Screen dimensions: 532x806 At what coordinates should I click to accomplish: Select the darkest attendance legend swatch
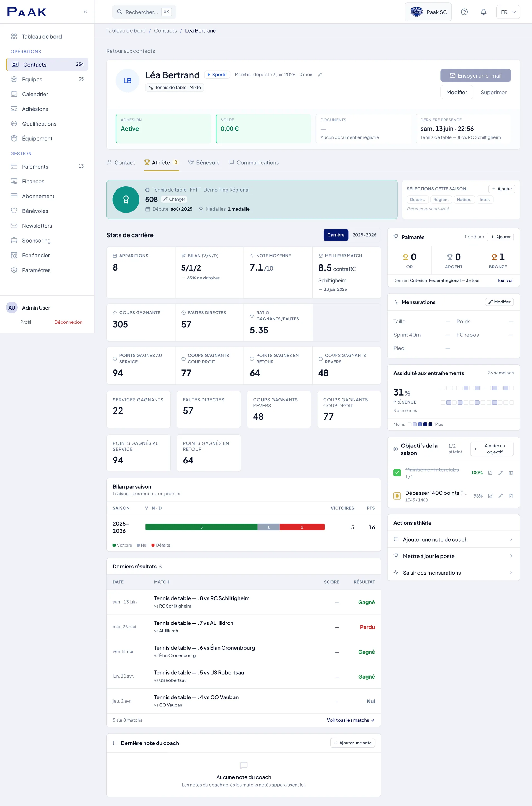pos(430,424)
